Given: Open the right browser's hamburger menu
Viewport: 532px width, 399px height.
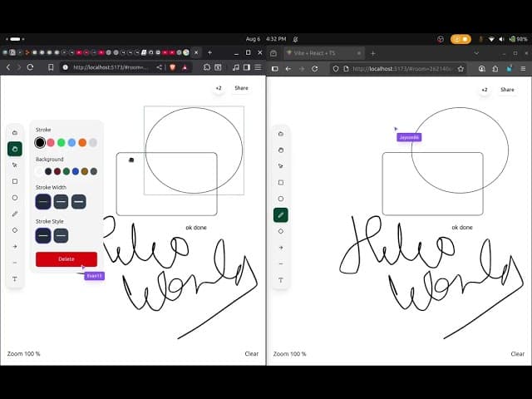Looking at the screenshot, I should click(523, 69).
